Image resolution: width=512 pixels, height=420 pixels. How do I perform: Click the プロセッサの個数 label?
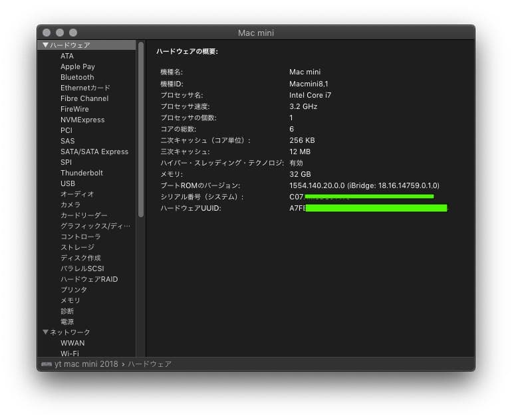(188, 118)
